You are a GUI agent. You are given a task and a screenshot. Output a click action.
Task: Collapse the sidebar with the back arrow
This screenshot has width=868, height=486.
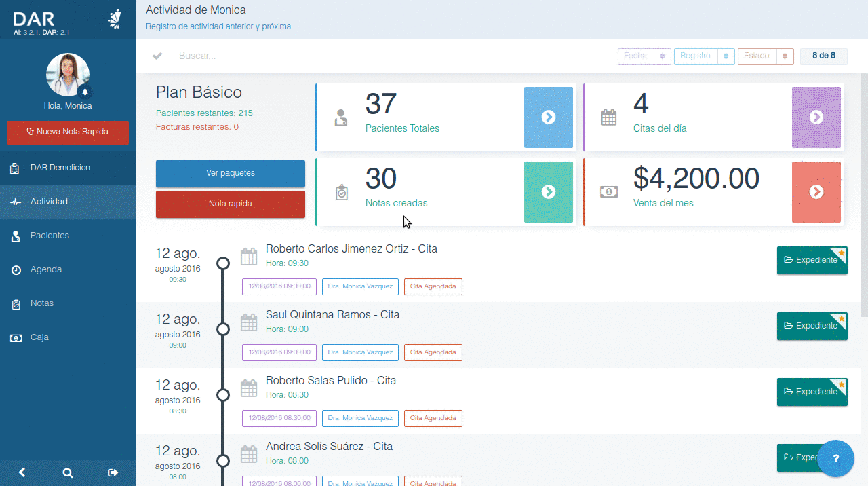22,472
